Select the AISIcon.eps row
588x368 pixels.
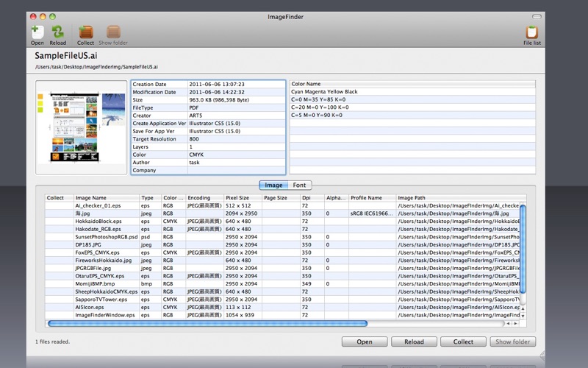282,307
